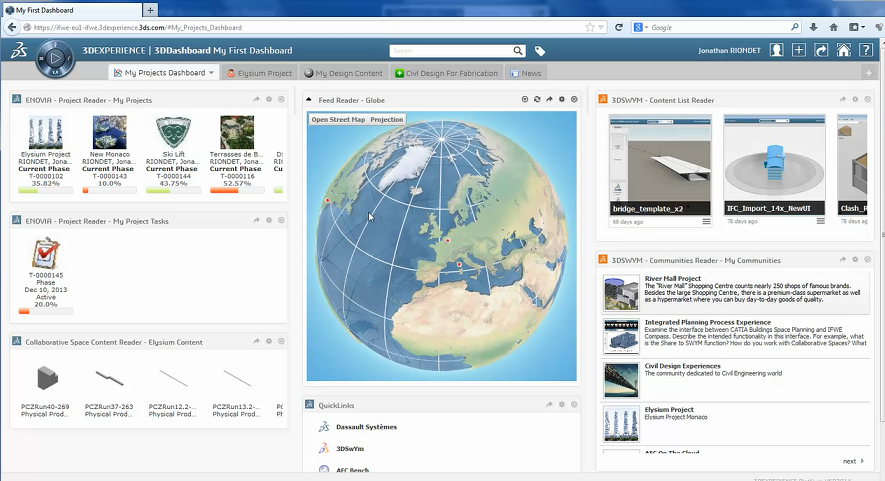Click the Dassault 3DS logo in header
885x481 pixels.
19,50
